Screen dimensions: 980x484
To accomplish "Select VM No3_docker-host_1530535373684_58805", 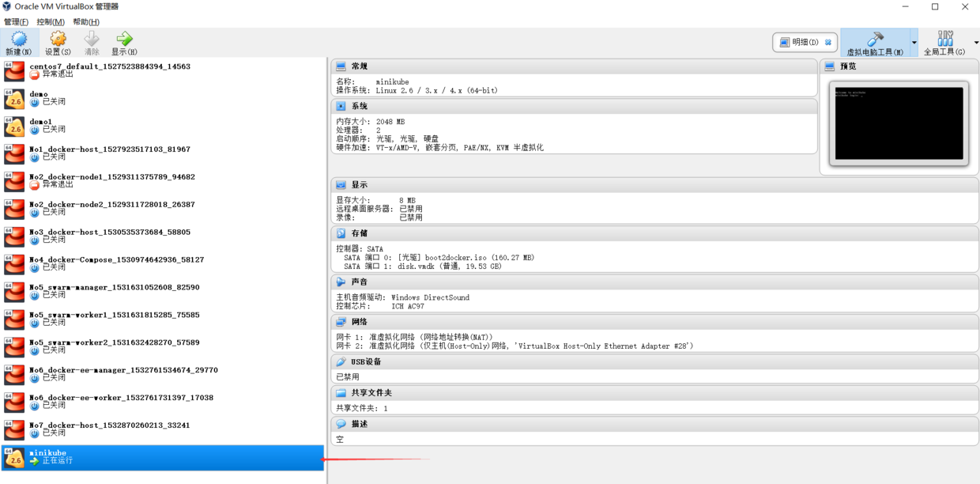I will coord(164,236).
